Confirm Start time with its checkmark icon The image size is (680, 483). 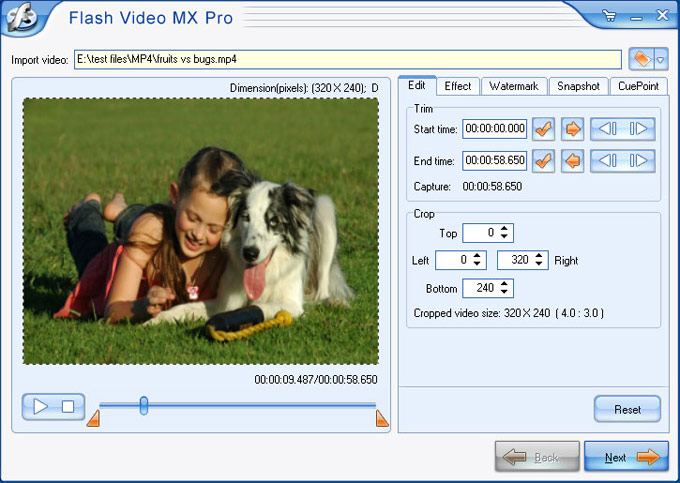(543, 129)
